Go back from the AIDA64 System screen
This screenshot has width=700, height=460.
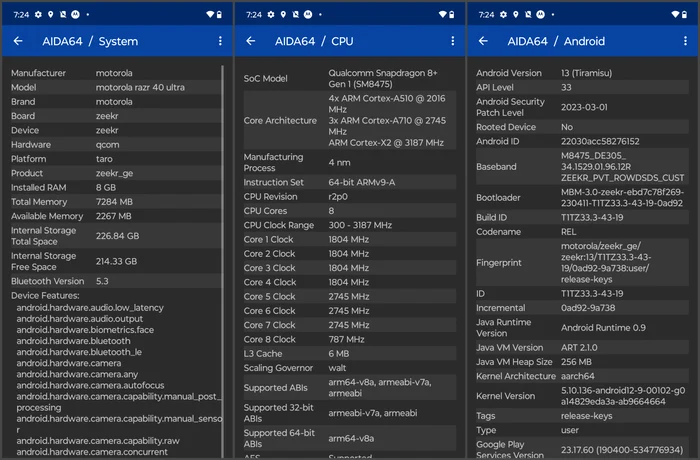18,41
